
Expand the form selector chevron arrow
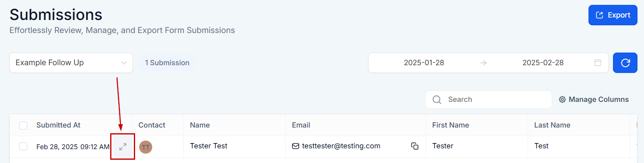click(124, 63)
